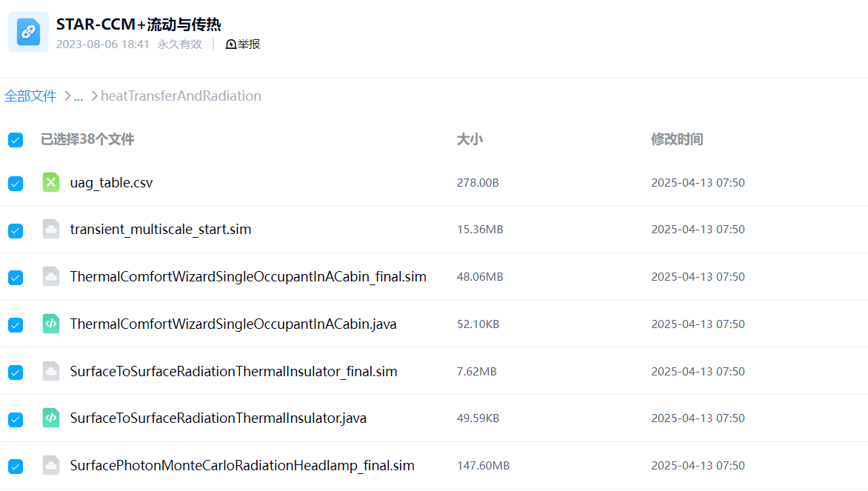Click the 278.00B size value
This screenshot has width=868, height=491.
point(478,183)
